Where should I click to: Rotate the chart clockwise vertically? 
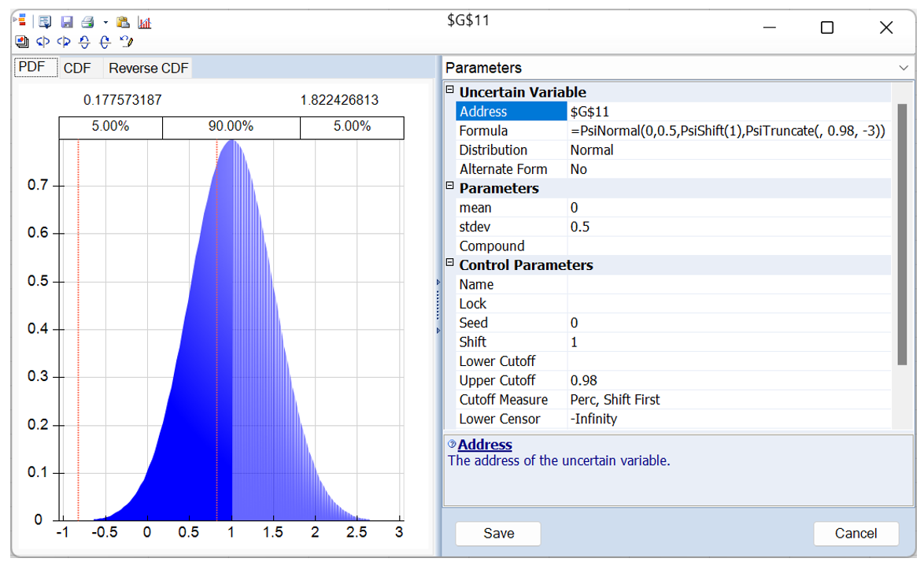[x=104, y=42]
